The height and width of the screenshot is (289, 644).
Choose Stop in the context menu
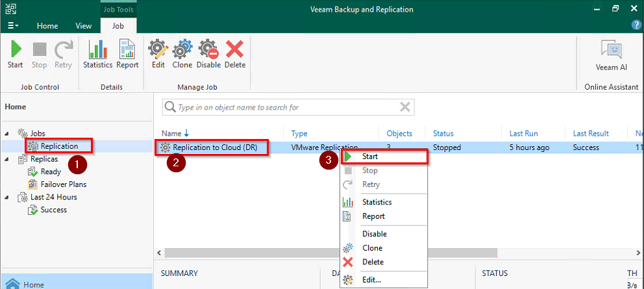(384, 170)
